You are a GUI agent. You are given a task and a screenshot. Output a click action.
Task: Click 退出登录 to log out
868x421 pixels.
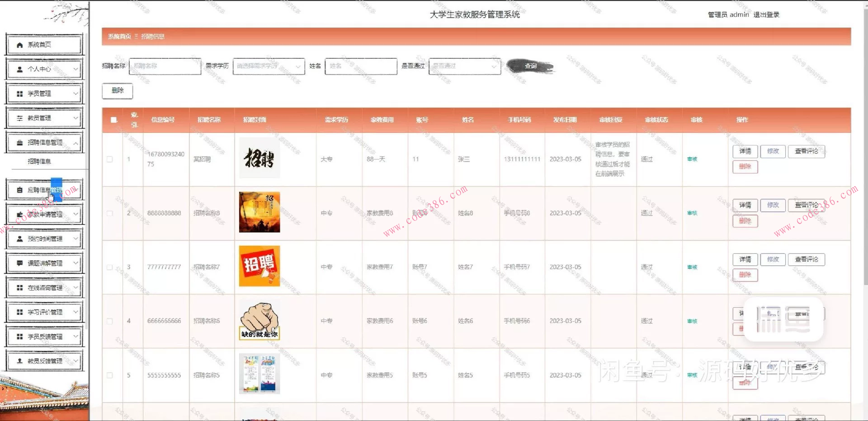[x=767, y=14]
